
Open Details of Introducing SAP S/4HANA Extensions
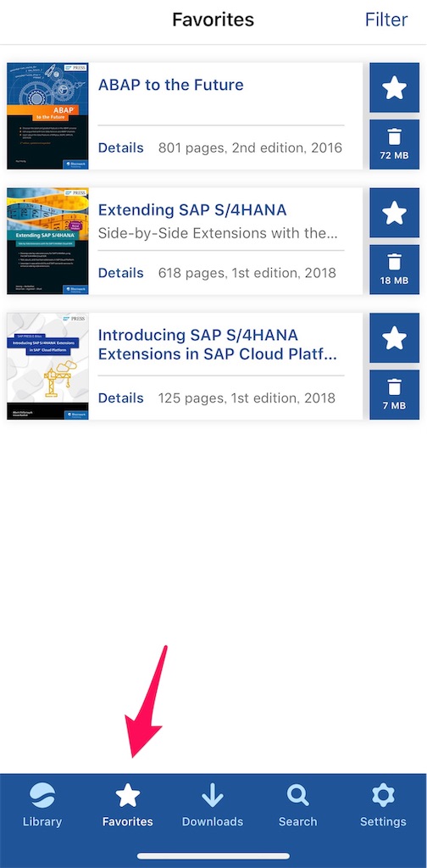click(120, 398)
